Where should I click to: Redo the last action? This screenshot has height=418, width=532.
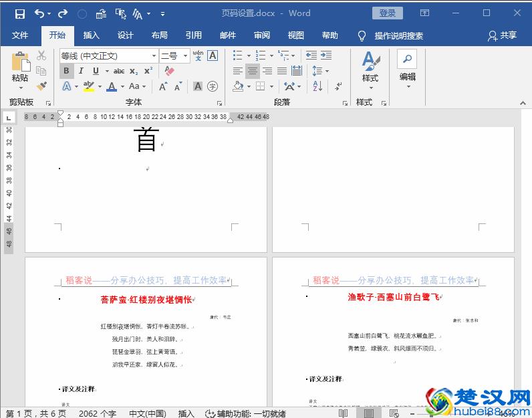click(62, 13)
